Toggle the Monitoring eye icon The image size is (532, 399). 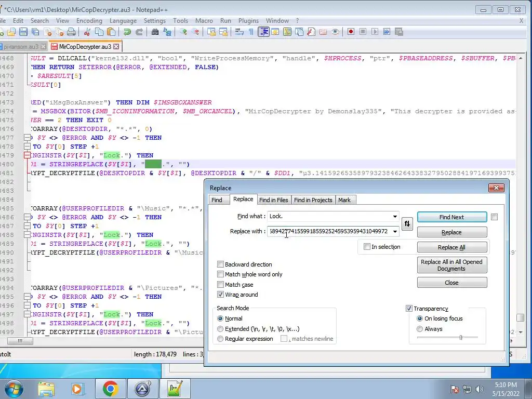pos(335,32)
